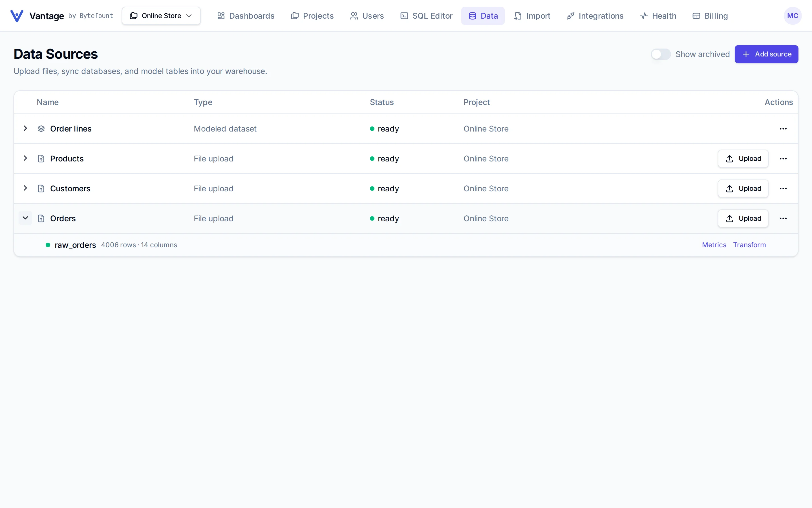Open the Billing tab
Viewport: 812px width, 508px height.
pos(710,16)
